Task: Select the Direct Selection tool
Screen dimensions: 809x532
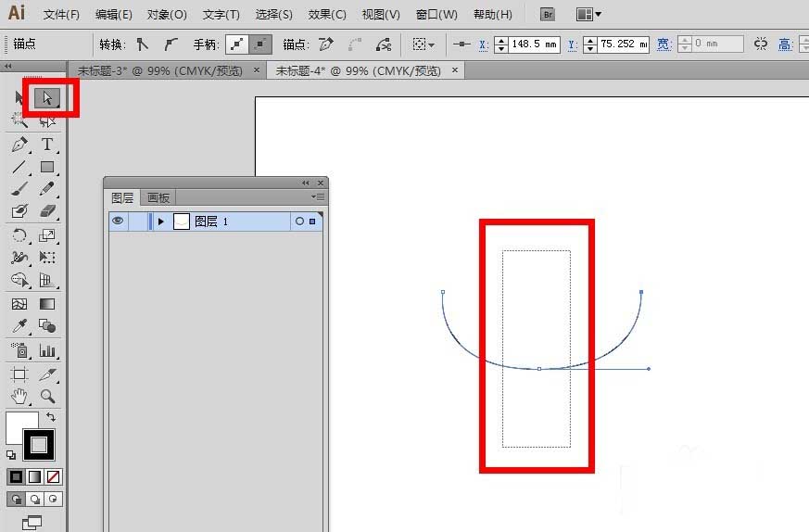Action: point(47,97)
